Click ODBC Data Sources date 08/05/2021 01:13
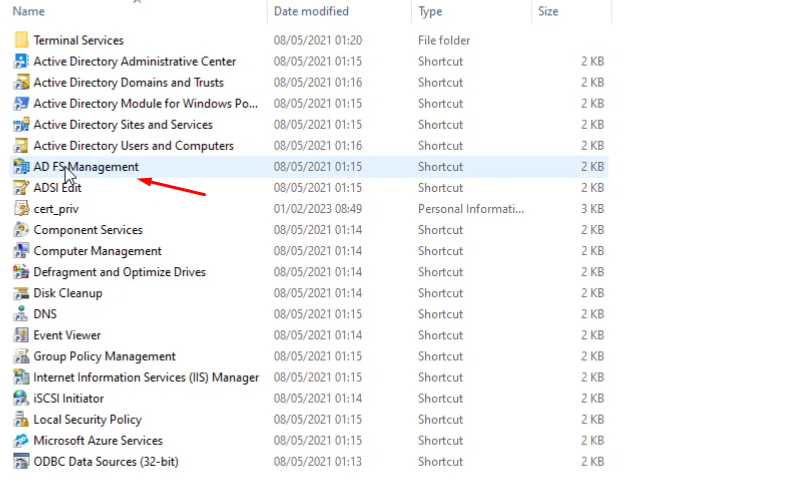812x487 pixels. (318, 462)
